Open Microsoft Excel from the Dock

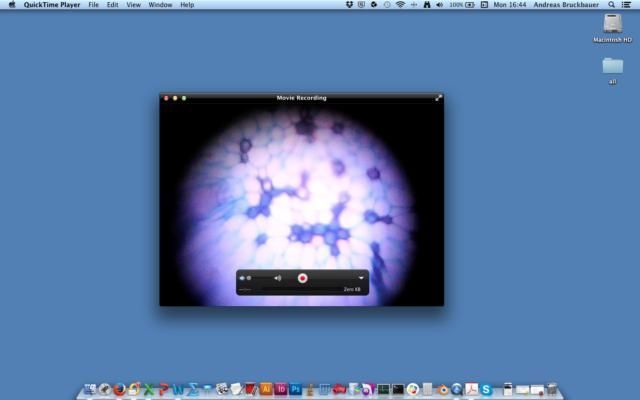(x=149, y=389)
